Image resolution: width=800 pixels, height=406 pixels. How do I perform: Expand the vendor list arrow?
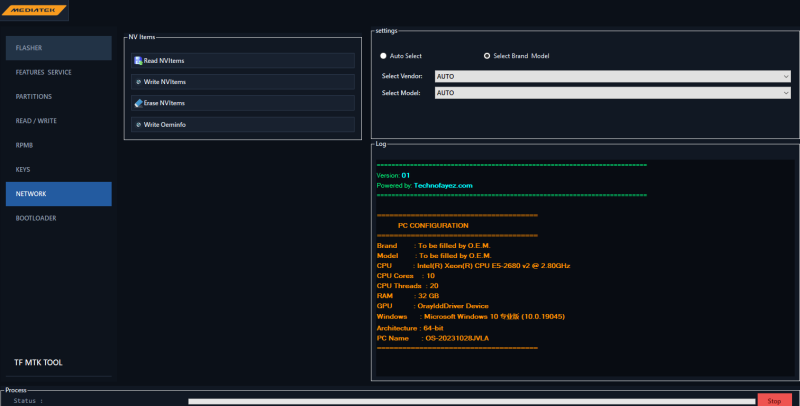click(786, 77)
